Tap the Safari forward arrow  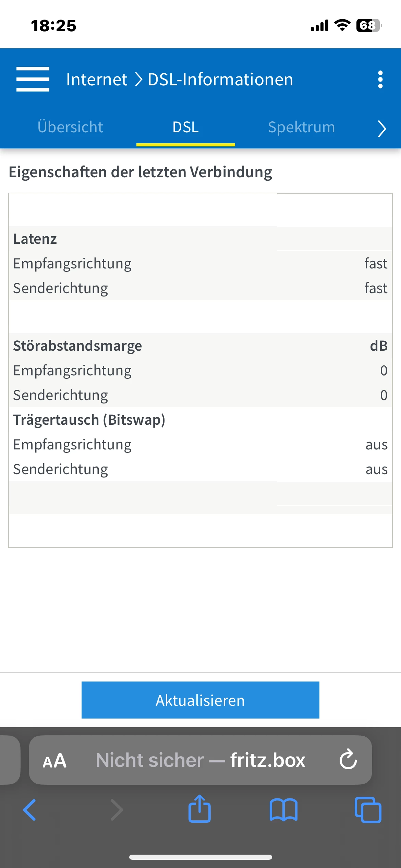point(117,810)
